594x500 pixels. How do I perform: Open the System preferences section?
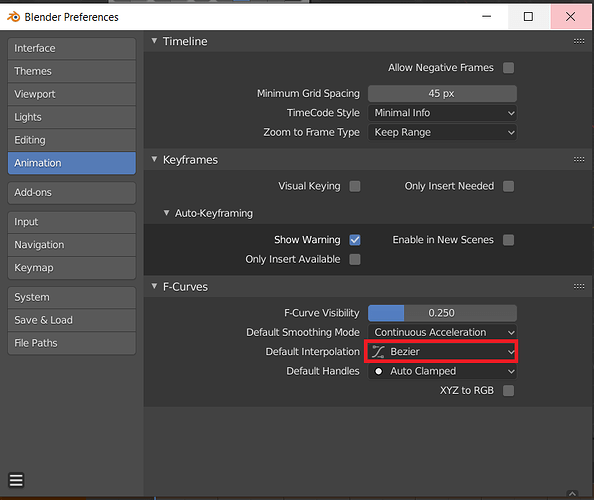click(72, 297)
